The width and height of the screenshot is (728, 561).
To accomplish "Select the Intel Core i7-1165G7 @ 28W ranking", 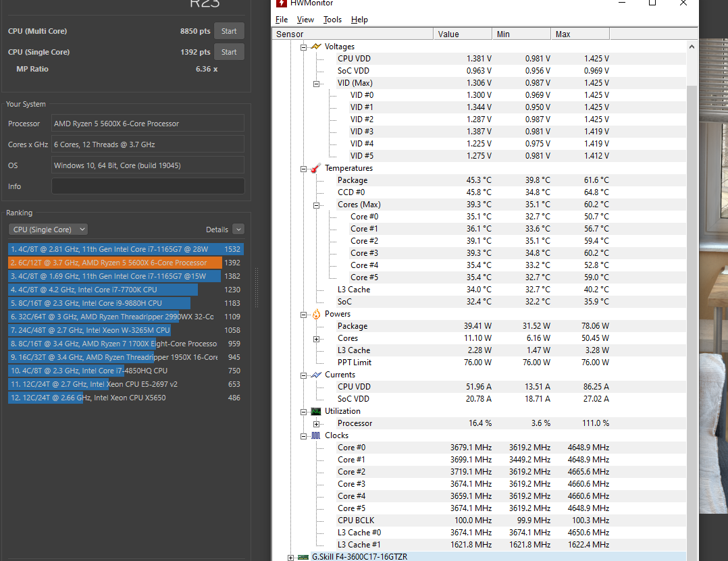I will click(126, 249).
